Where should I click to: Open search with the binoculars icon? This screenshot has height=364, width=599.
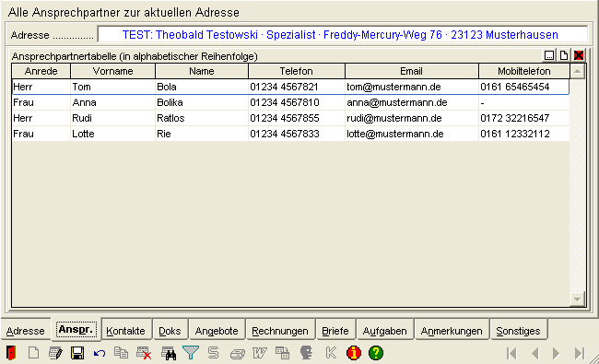coord(169,353)
